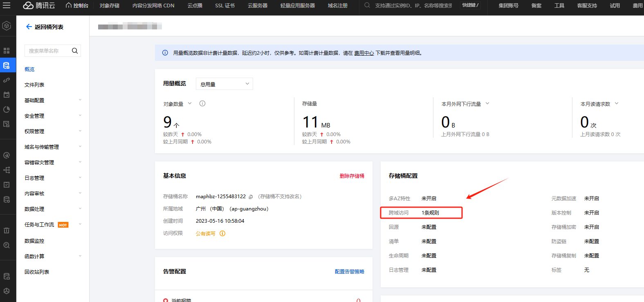Click the red 删除存储桶 link
The image size is (644, 302).
point(352,176)
